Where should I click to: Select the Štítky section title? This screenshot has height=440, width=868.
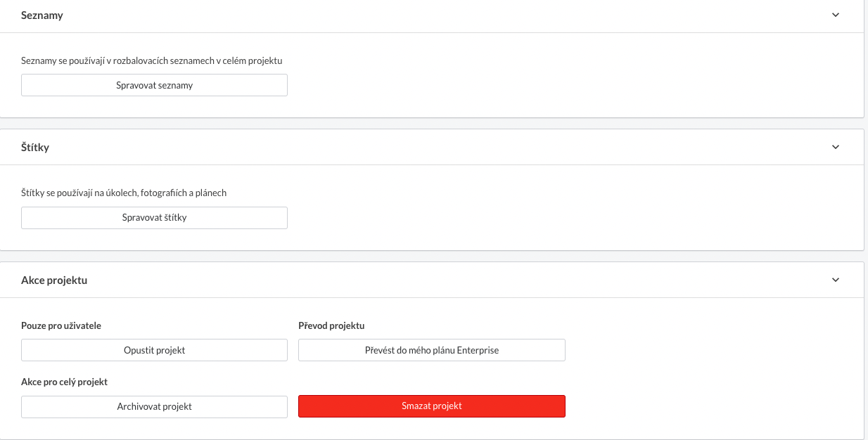click(x=35, y=148)
